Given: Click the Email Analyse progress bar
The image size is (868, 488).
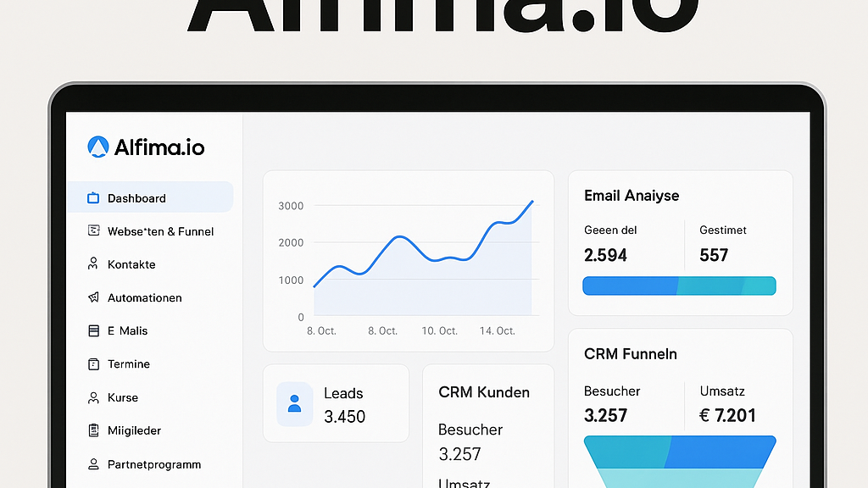Looking at the screenshot, I should coord(679,286).
